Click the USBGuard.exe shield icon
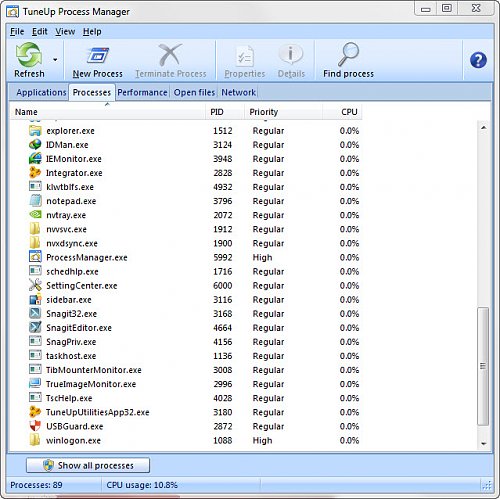Image resolution: width=500 pixels, height=499 pixels. pos(35,426)
